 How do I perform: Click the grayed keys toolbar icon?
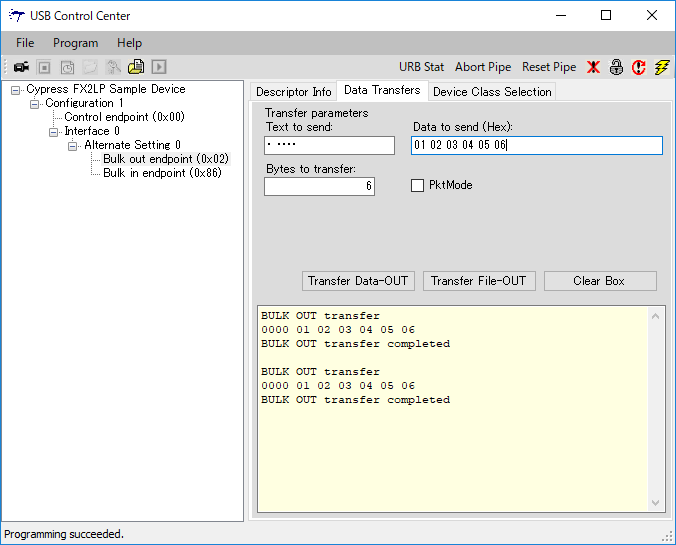(x=113, y=67)
